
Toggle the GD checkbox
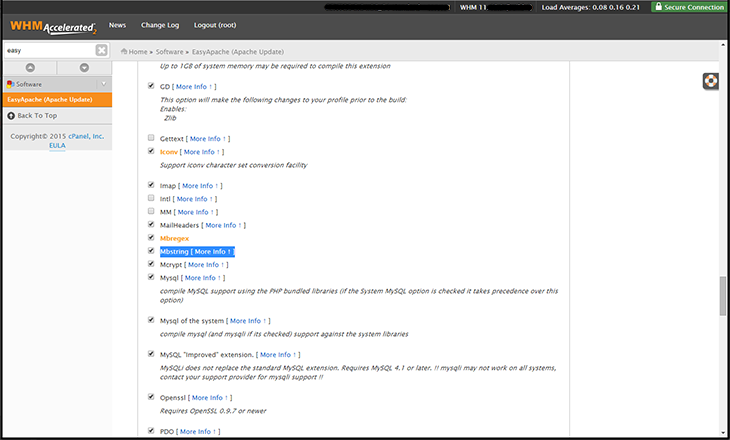[x=151, y=86]
